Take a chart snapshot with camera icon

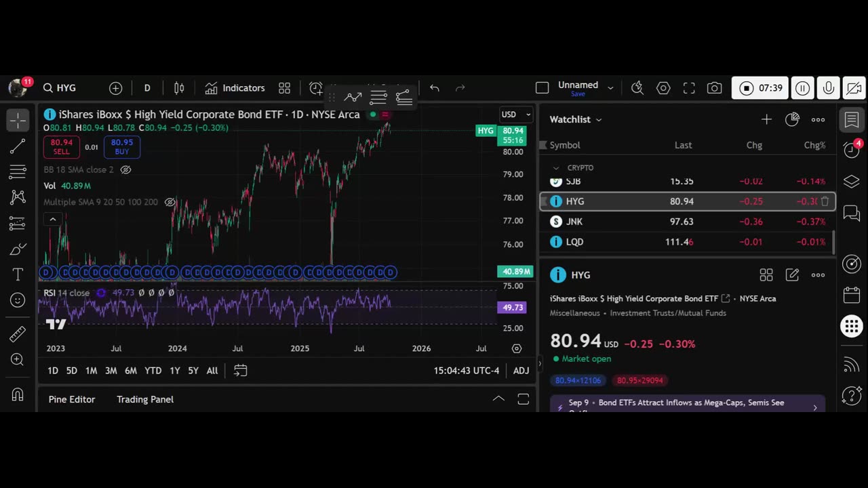(714, 88)
